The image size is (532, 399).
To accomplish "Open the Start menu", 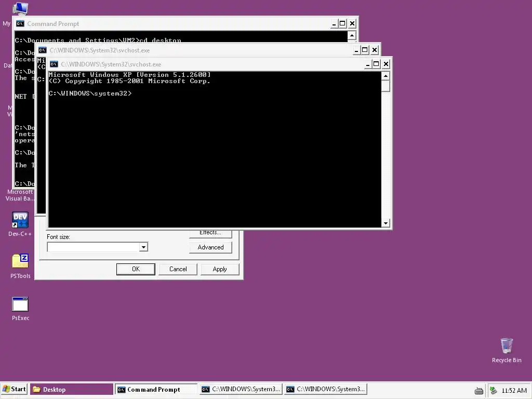I will coord(14,389).
